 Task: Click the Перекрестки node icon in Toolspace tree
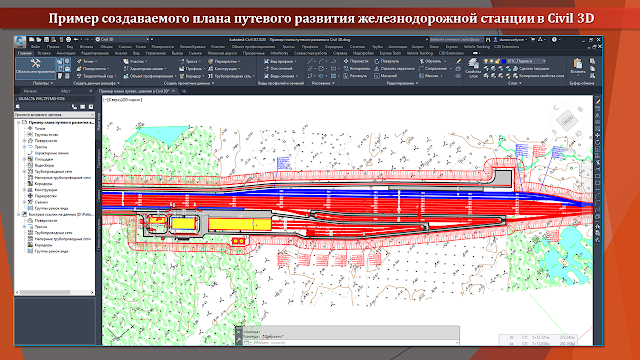point(30,196)
